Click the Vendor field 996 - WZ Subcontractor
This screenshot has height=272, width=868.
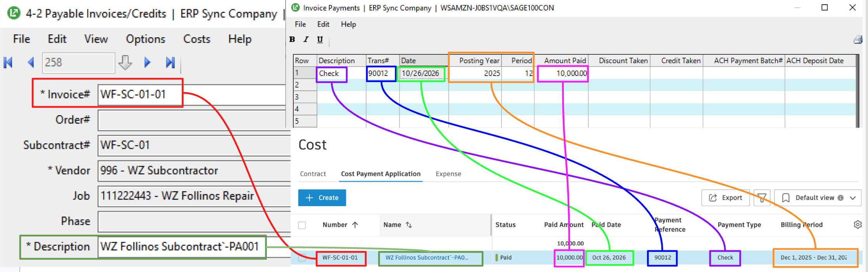[194, 171]
